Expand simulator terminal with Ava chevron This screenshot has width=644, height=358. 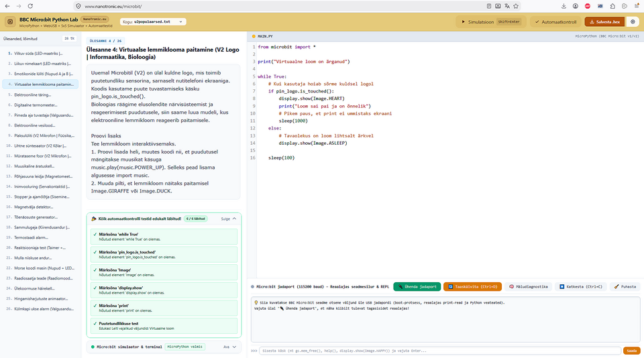click(234, 347)
